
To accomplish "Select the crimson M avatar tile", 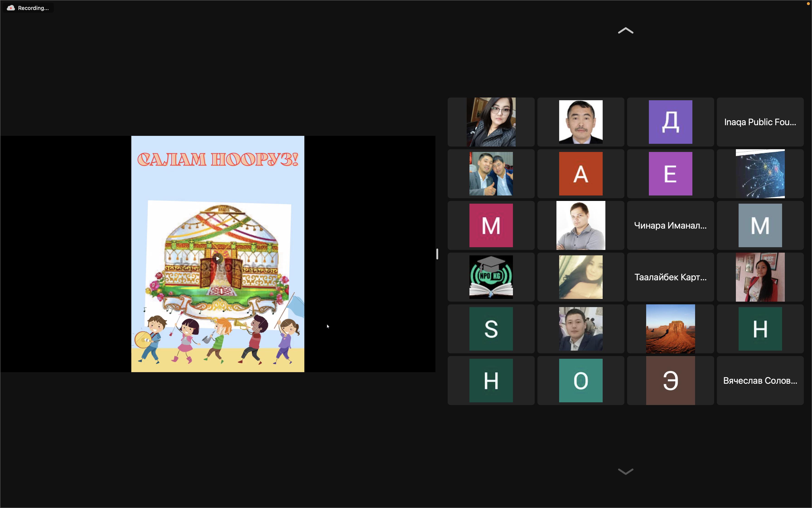I will coord(491,225).
